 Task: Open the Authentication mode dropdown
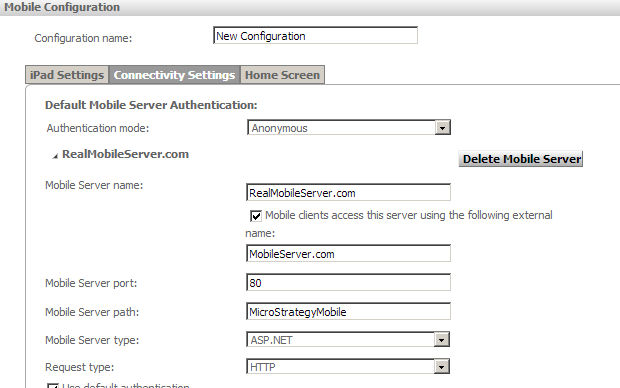(x=348, y=128)
